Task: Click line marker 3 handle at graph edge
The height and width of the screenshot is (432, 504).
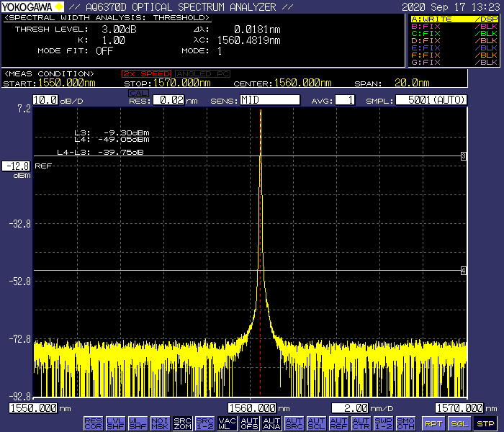Action: click(464, 156)
